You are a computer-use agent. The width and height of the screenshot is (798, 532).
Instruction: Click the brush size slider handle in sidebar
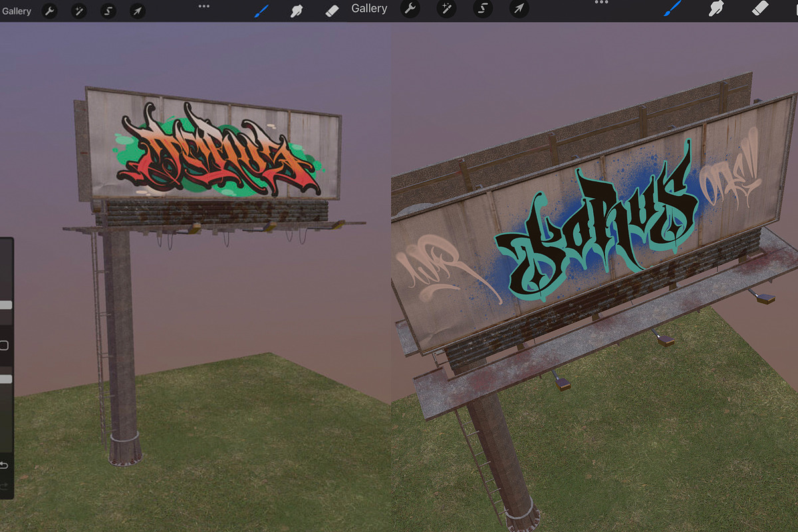tap(5, 305)
